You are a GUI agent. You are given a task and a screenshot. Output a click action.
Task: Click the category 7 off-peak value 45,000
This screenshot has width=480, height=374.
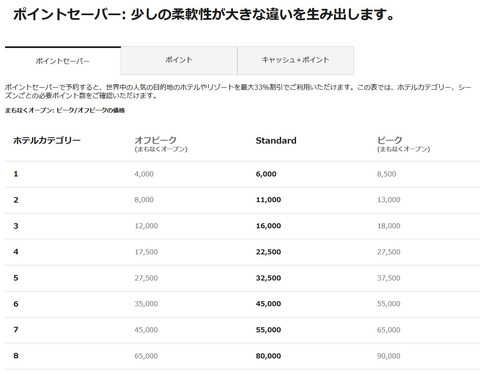pyautogui.click(x=146, y=330)
